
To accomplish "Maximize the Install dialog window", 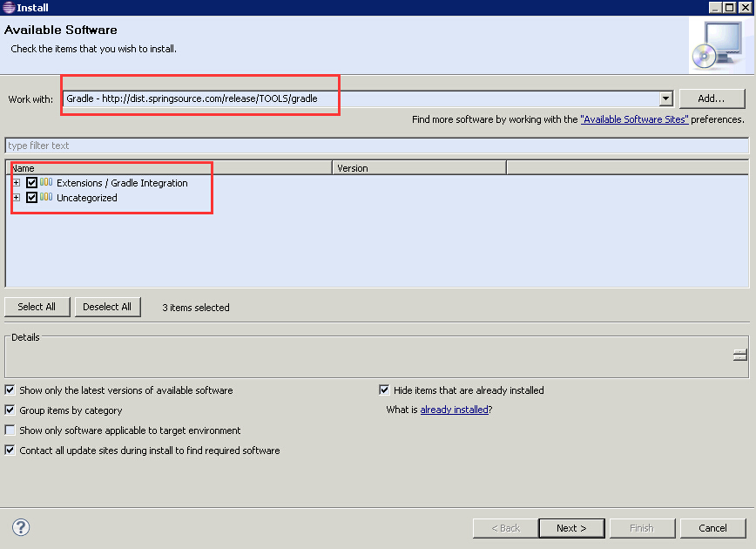I will (730, 7).
